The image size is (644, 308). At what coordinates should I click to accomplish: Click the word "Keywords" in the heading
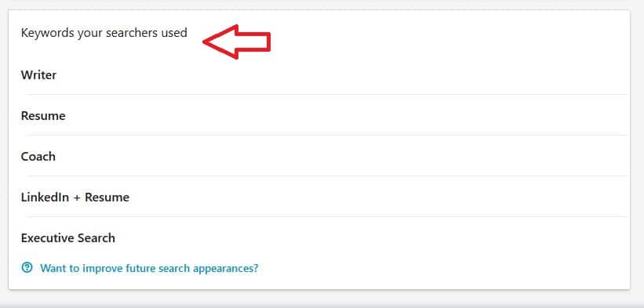[x=48, y=33]
